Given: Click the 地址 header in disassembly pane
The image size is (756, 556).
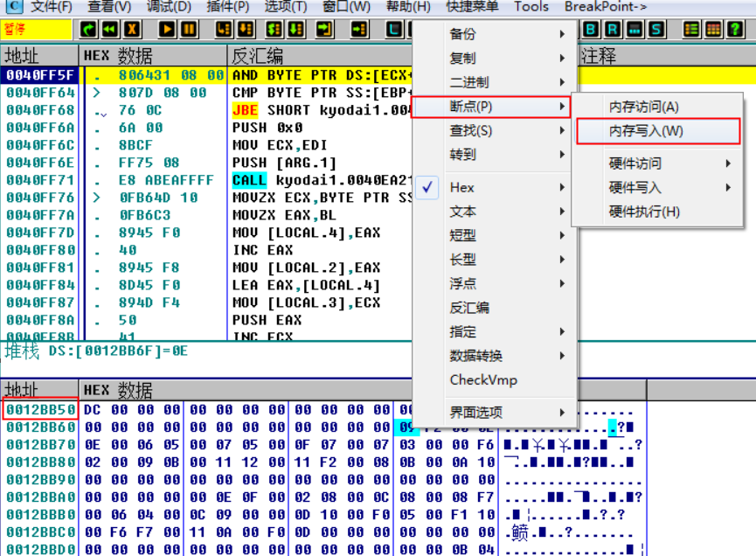Looking at the screenshot, I should (x=39, y=56).
